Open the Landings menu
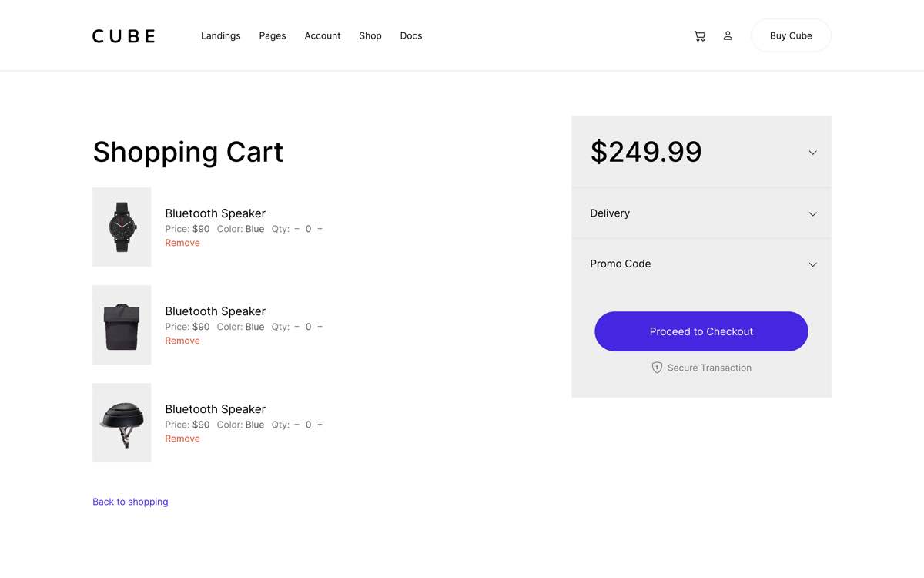Viewport: 924px width, 578px height. tap(220, 35)
